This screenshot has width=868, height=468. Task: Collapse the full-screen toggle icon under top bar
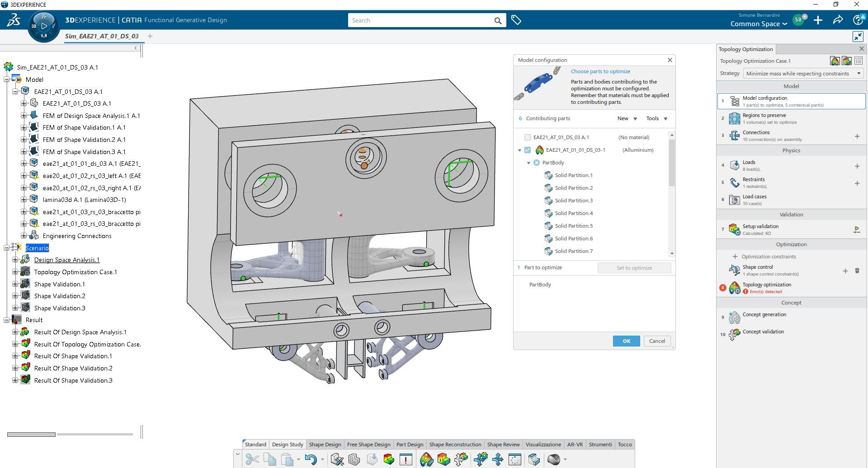tap(858, 37)
